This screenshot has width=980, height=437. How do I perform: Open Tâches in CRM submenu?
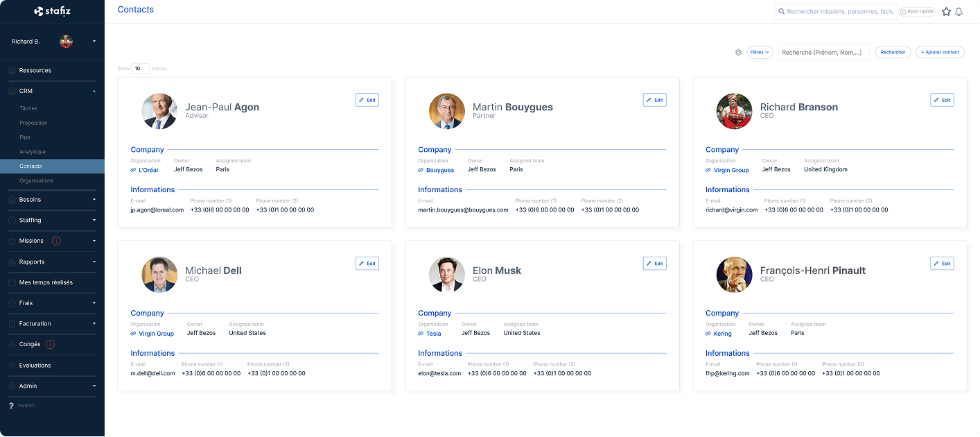28,109
